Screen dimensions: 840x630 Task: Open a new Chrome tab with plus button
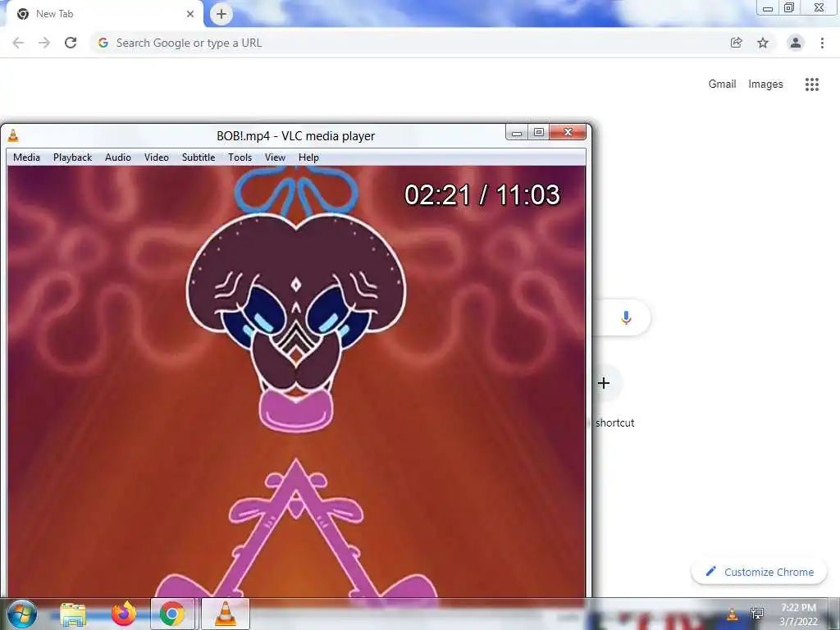tap(221, 14)
